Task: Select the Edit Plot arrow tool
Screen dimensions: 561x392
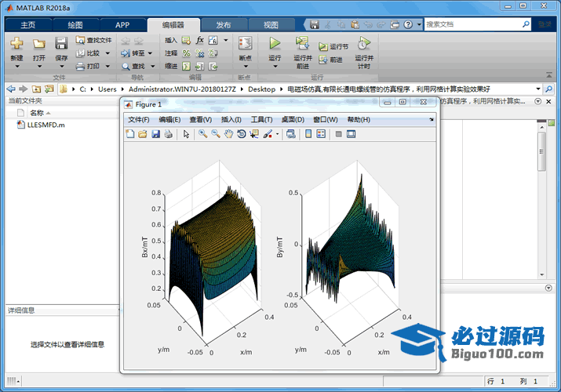Action: pyautogui.click(x=187, y=134)
